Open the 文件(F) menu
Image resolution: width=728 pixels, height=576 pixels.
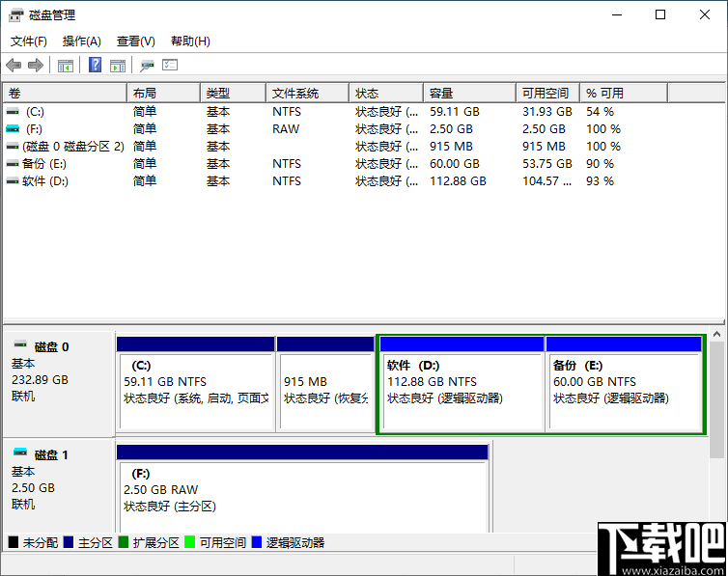(x=29, y=41)
